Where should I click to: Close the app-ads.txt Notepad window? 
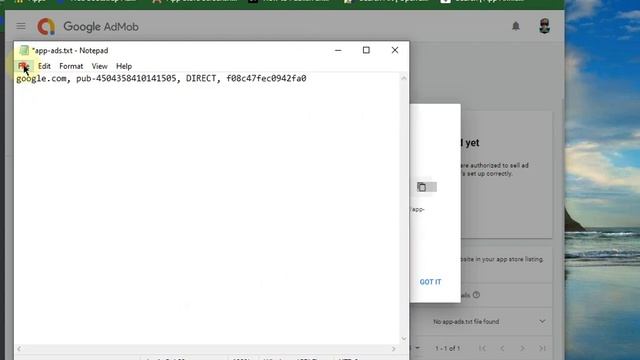click(395, 50)
